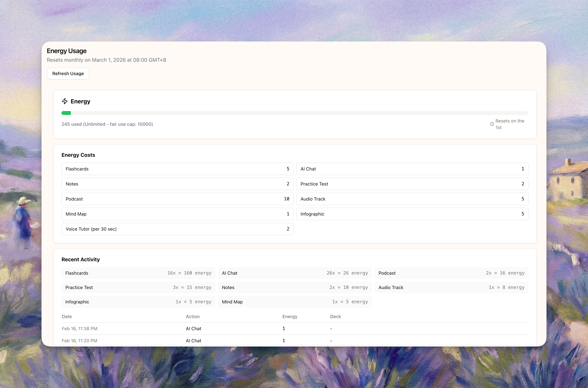Click the green energy progress bar
This screenshot has width=588, height=388.
pos(66,113)
